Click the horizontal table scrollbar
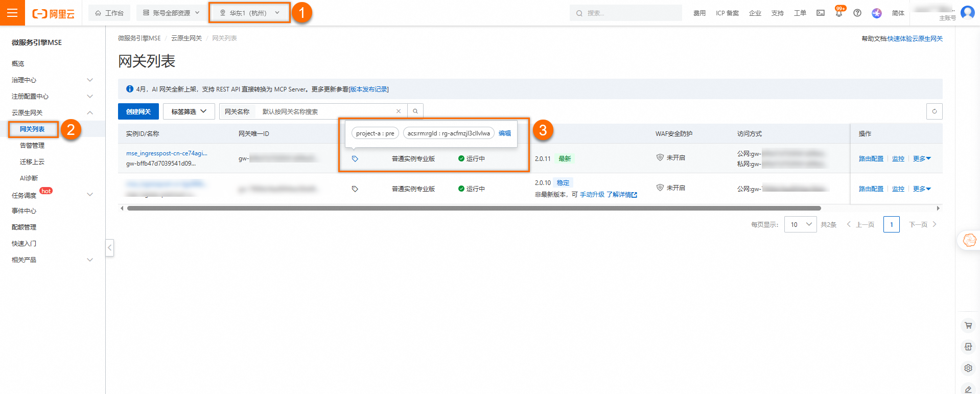Image resolution: width=980 pixels, height=394 pixels. click(474, 208)
